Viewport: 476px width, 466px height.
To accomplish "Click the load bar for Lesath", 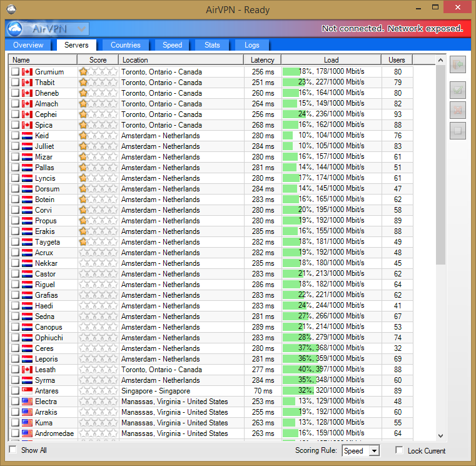I will 331,370.
